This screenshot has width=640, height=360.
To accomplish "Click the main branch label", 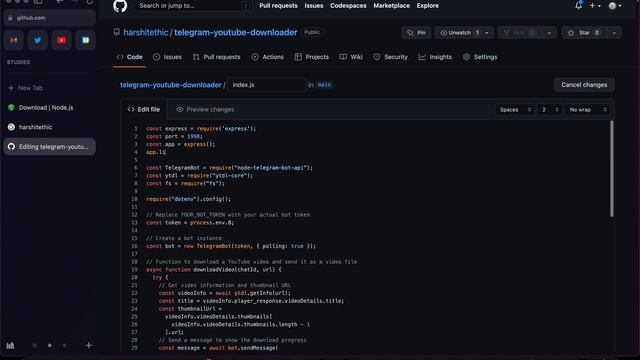I will [324, 85].
